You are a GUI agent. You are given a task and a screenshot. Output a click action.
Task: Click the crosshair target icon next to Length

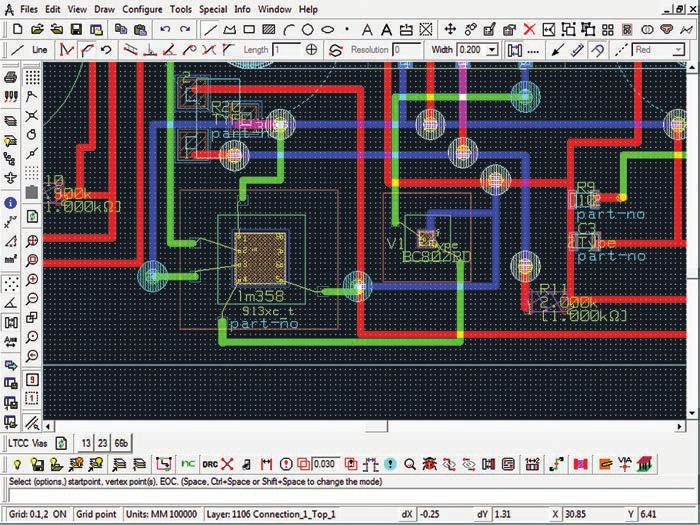coord(312,50)
